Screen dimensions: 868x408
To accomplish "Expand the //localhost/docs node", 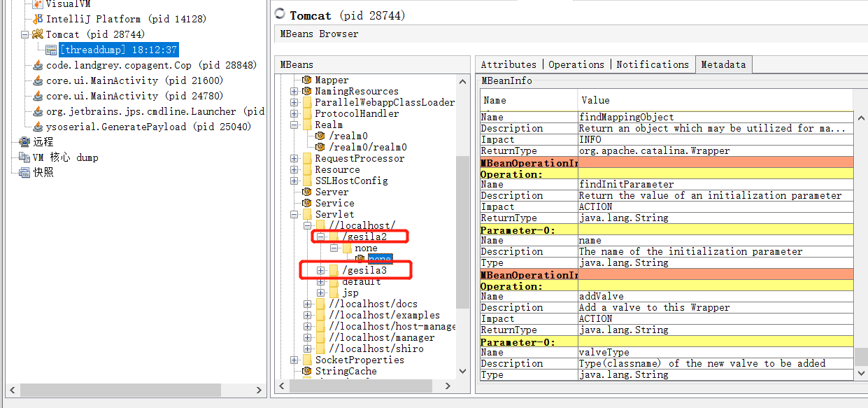I will coord(308,304).
